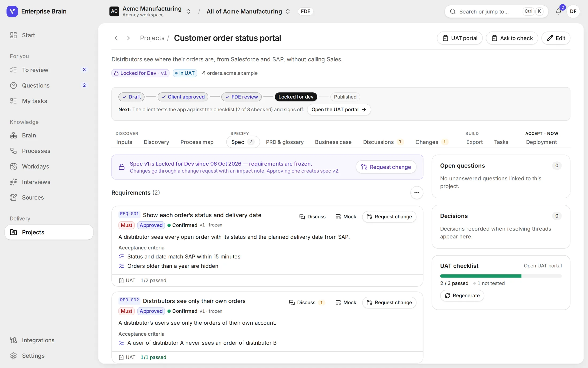Open Requirements more options menu
Viewport: 588px width, 368px height.
(x=417, y=193)
